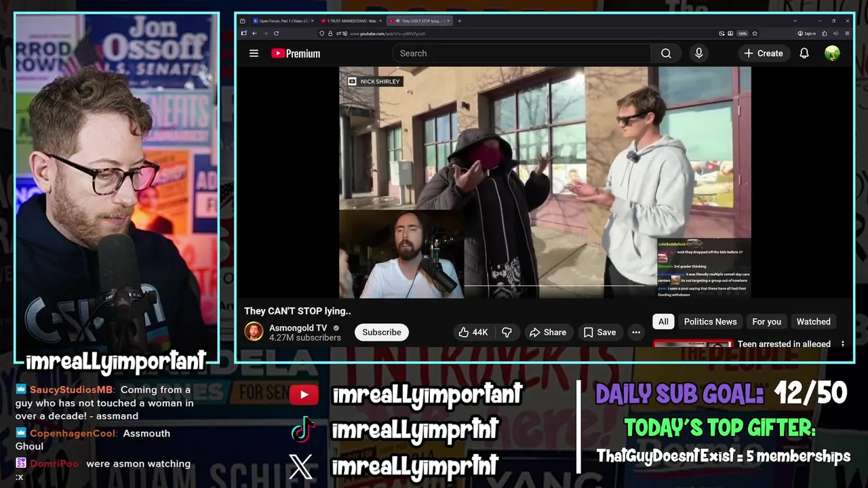Click the TikTok icon in the overlay

click(302, 430)
